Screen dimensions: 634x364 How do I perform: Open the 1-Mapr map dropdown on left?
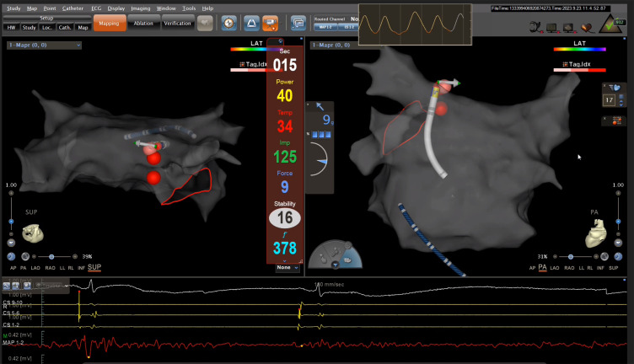[x=42, y=45]
